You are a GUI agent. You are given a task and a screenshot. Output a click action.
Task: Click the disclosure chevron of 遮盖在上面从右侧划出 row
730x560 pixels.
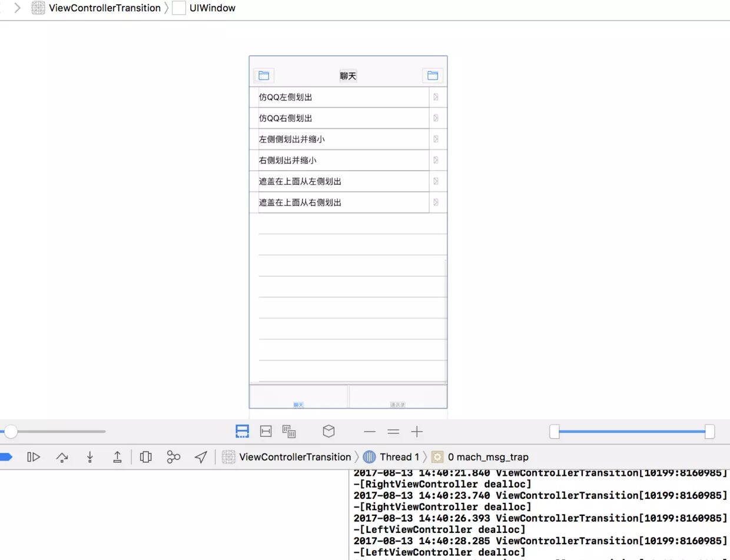pyautogui.click(x=436, y=203)
